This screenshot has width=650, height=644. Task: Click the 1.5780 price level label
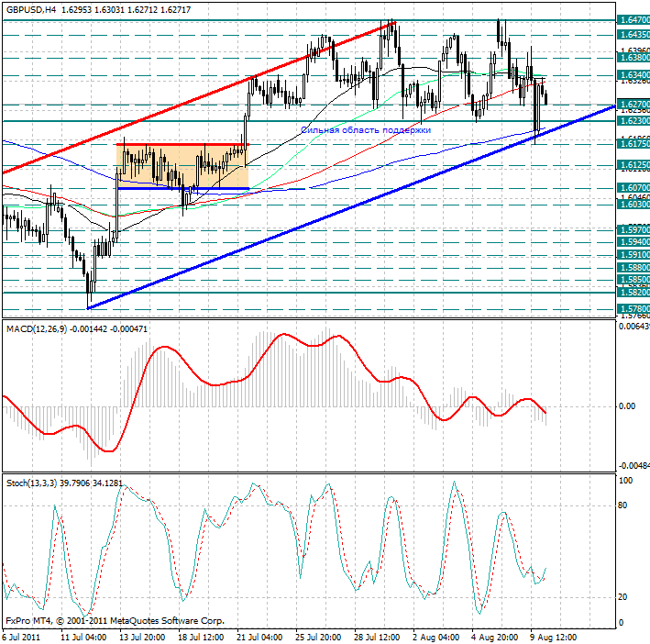pos(633,309)
